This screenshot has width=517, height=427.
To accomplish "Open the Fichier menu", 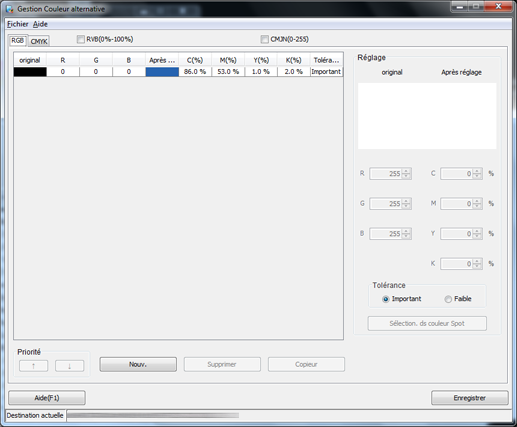I will point(18,24).
